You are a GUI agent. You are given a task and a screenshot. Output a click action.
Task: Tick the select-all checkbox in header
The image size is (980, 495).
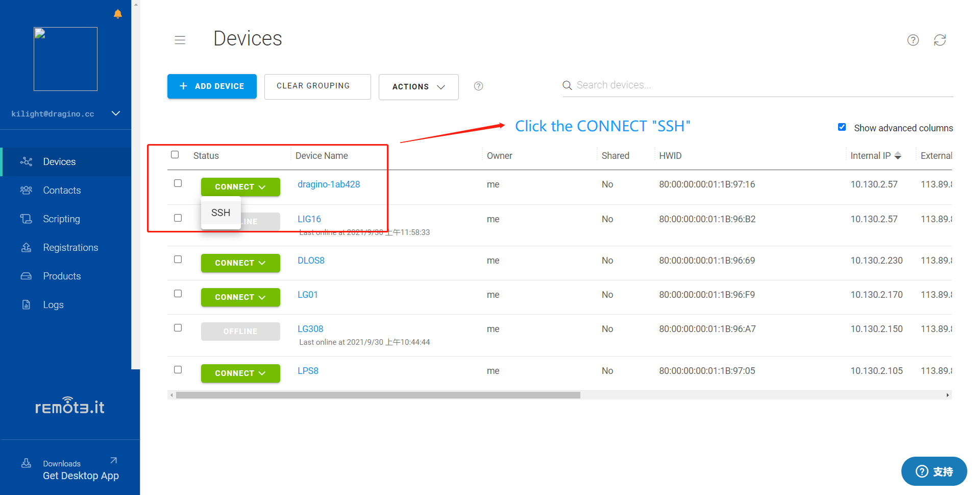tap(175, 154)
